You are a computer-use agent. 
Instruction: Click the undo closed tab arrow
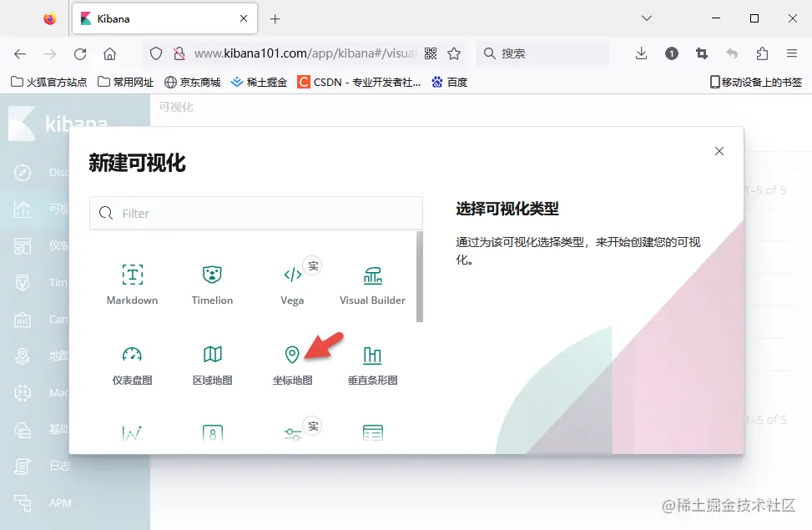732,53
